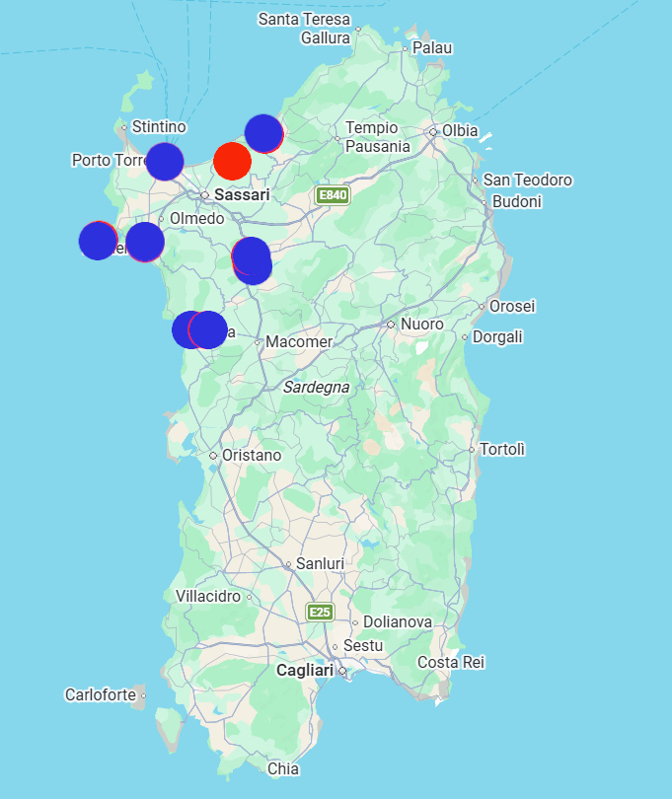Select the Tempio Pausania label
The height and width of the screenshot is (799, 672).
coord(378,137)
